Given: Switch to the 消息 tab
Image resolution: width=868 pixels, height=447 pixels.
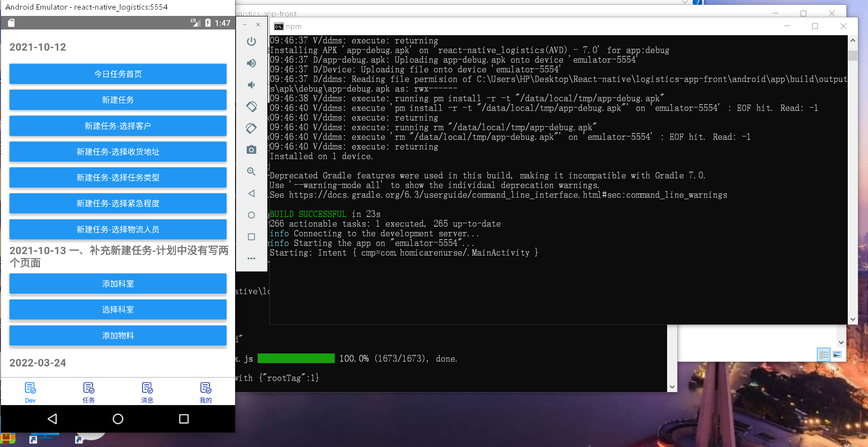Looking at the screenshot, I should point(147,392).
